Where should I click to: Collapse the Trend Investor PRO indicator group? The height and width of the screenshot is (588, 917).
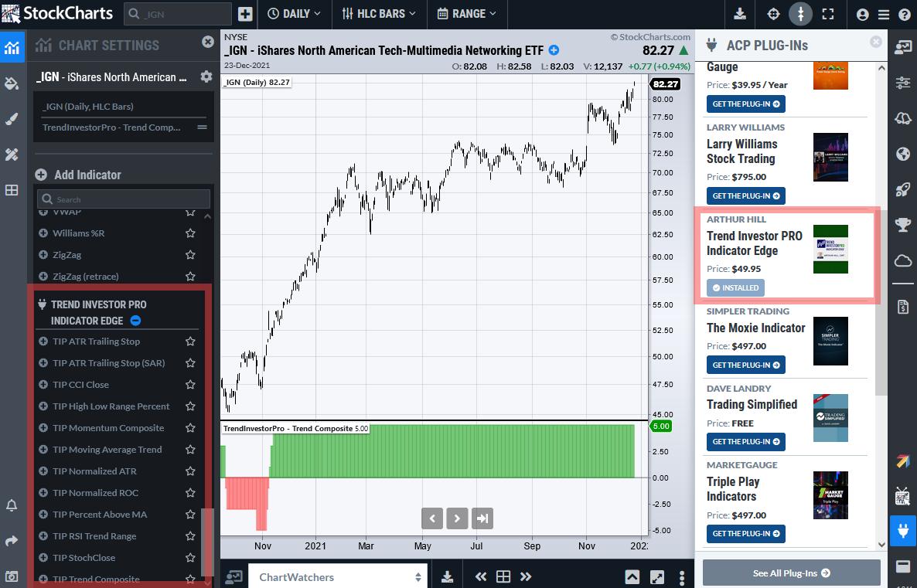click(135, 321)
